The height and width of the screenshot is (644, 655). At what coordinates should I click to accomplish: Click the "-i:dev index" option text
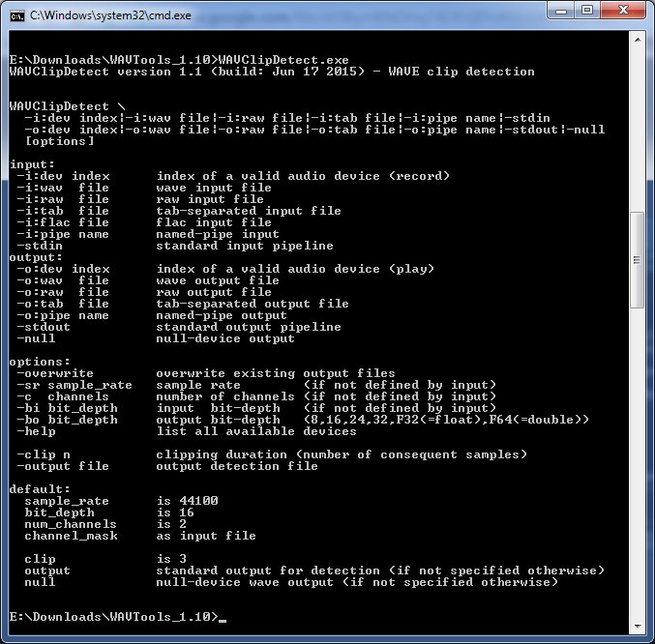[64, 176]
